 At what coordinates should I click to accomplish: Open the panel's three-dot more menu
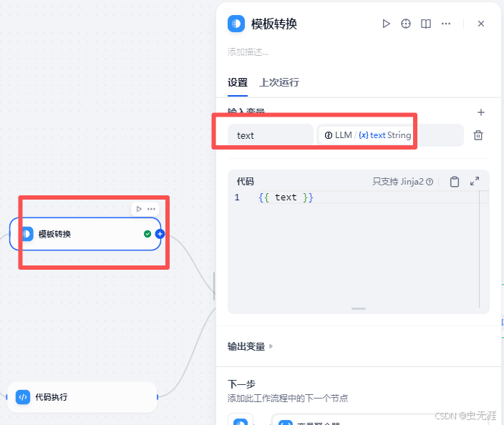[x=446, y=24]
